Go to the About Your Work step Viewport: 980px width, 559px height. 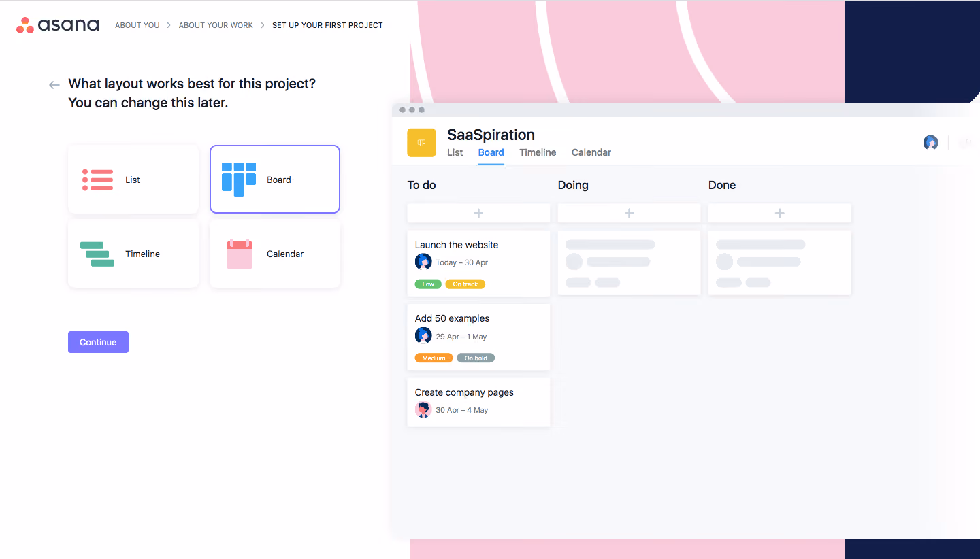(216, 25)
